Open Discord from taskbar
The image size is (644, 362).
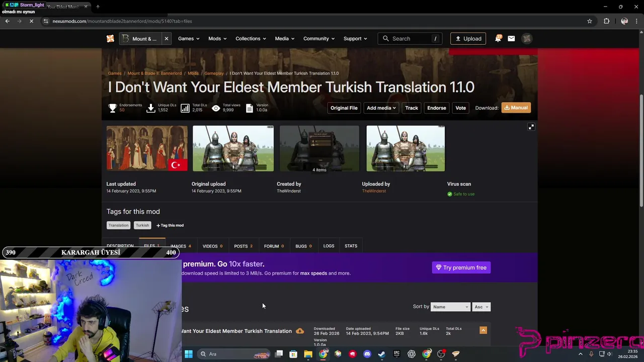pos(367,354)
